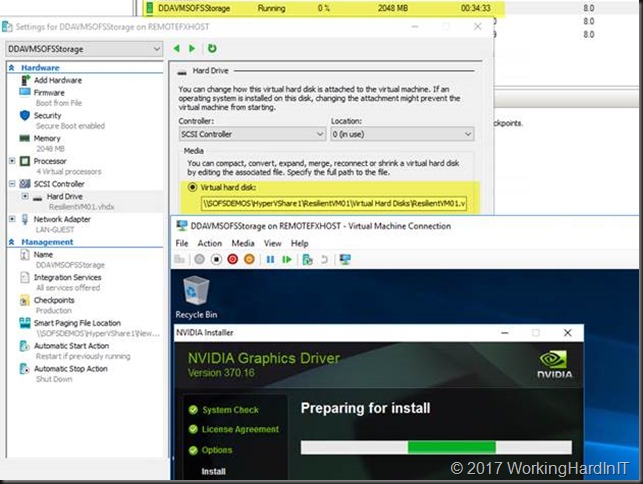Open the Media menu in VM Connection
This screenshot has height=484, width=643.
(243, 243)
